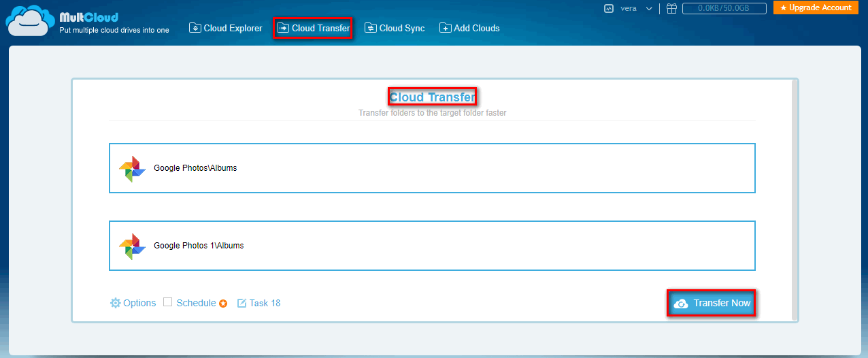
Task: Click the MultCloud cloud logo
Action: pyautogui.click(x=29, y=20)
